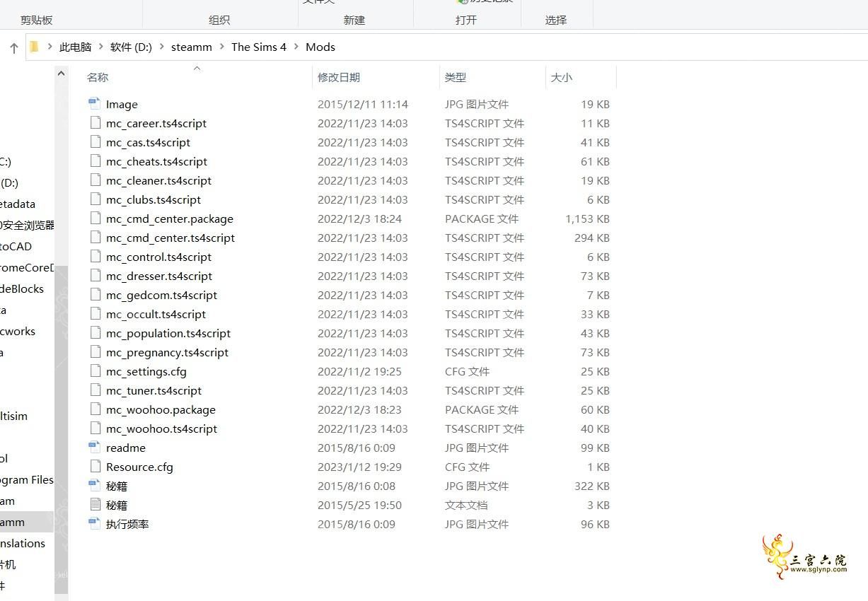Image resolution: width=868 pixels, height=601 pixels.
Task: Click the date 2022/12/3 18:24
Action: pyautogui.click(x=359, y=218)
